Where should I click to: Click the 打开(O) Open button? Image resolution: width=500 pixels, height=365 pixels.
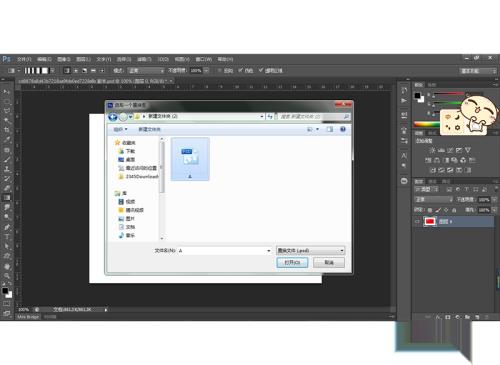(292, 263)
